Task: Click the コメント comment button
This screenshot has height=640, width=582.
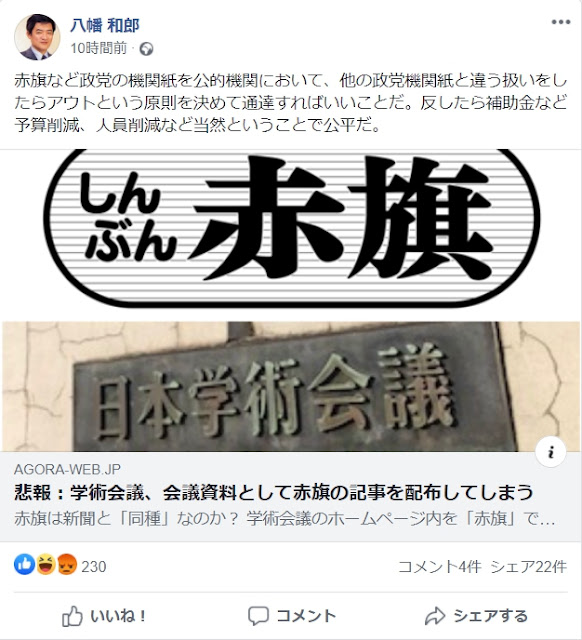Action: click(x=291, y=616)
